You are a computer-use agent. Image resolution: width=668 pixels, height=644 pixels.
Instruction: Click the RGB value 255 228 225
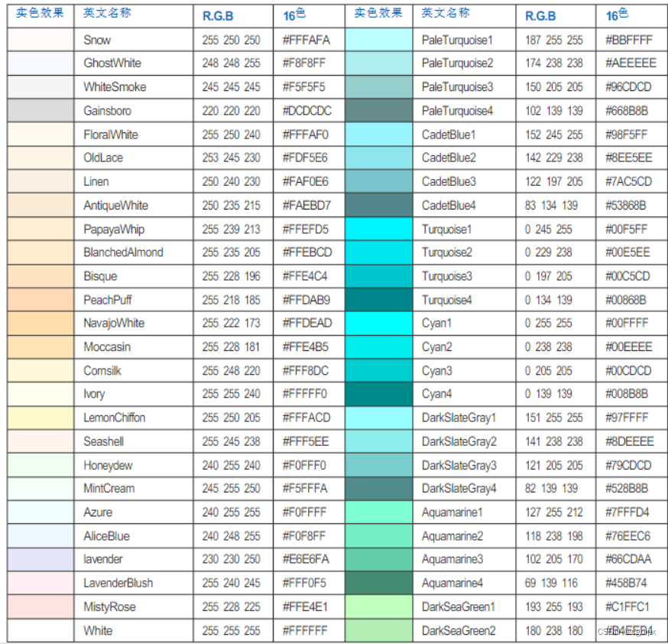coord(231,607)
